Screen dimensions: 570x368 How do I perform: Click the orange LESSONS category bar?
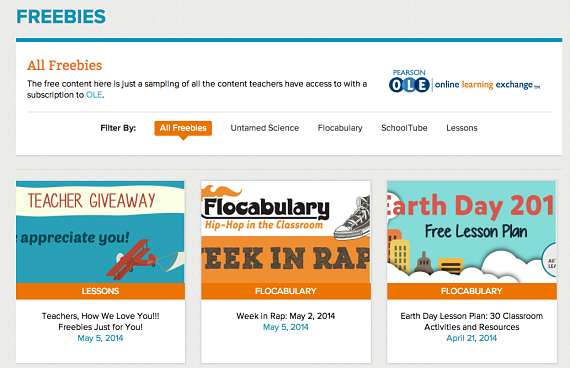click(100, 291)
